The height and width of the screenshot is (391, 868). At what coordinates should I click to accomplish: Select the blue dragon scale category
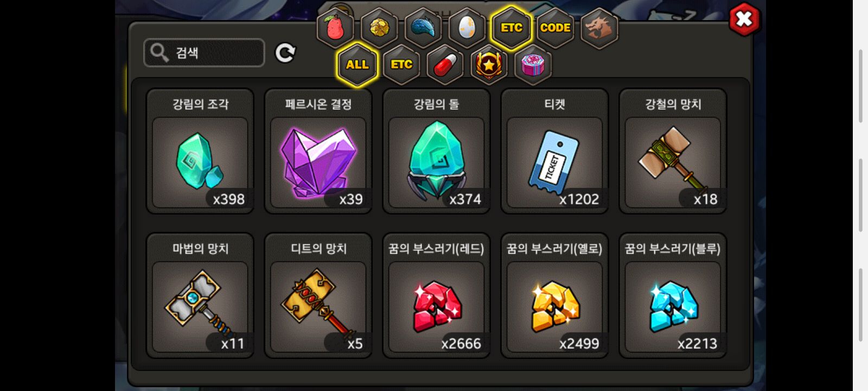[x=423, y=27]
